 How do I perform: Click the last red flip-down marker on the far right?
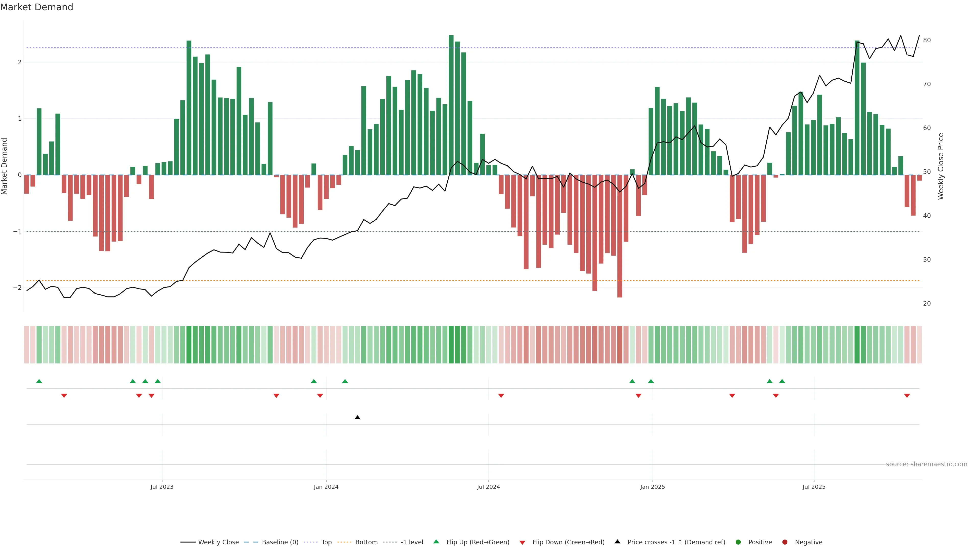tap(907, 396)
